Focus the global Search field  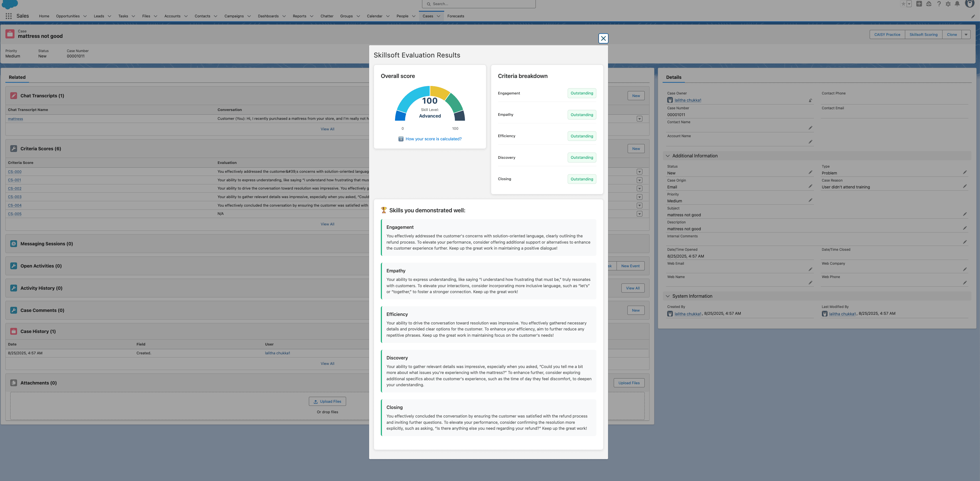[x=479, y=4]
